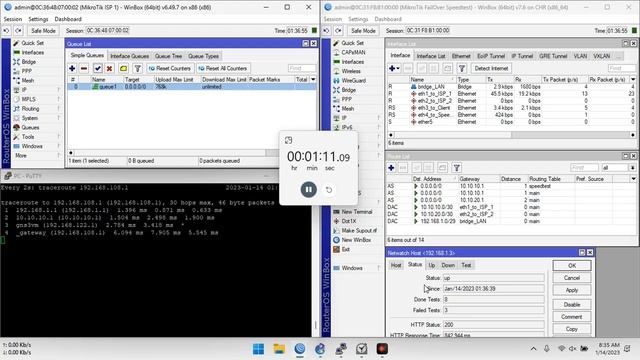The width and height of the screenshot is (640, 360).
Task: Click Make Supout.rif in right WinBox sidebar
Action: click(359, 231)
